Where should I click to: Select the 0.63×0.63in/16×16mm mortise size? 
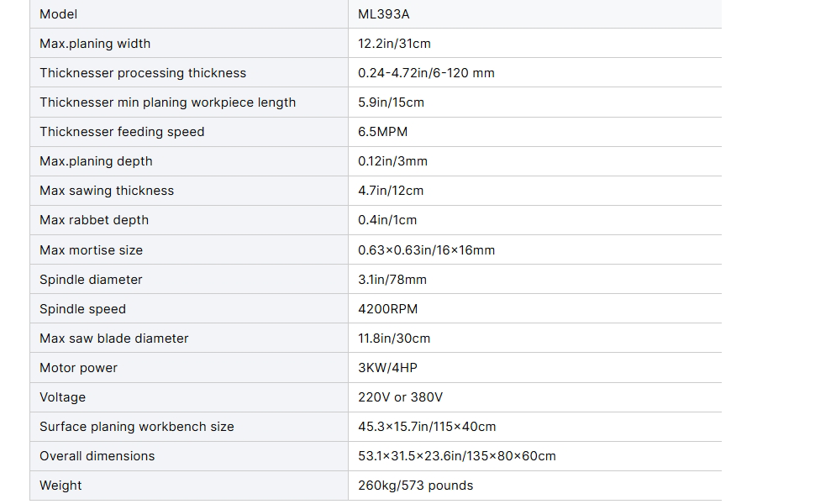(426, 250)
